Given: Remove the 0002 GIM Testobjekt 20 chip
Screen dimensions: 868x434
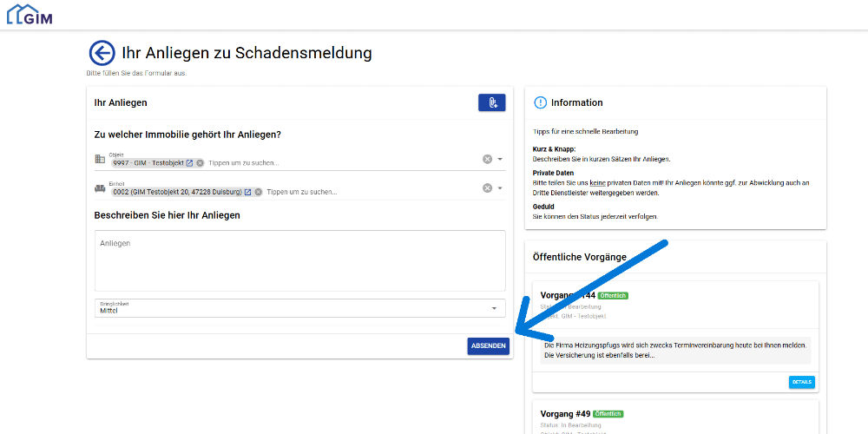Looking at the screenshot, I should click(x=258, y=192).
